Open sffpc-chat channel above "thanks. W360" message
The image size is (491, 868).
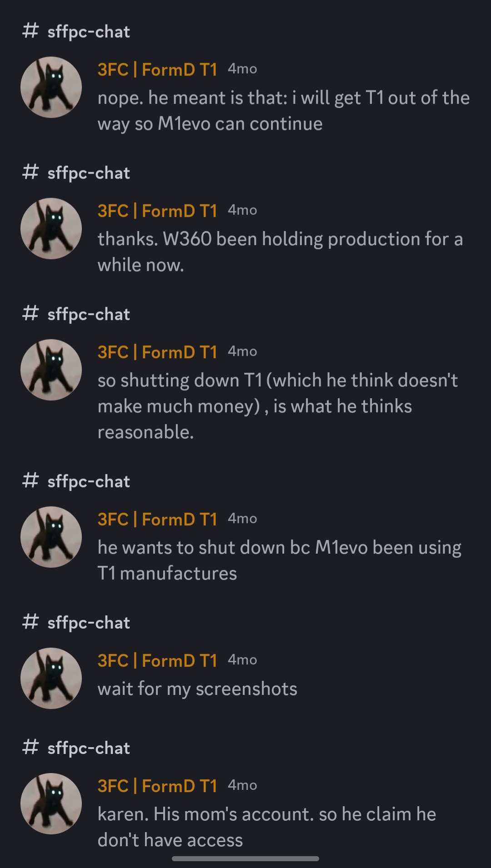[x=89, y=173]
